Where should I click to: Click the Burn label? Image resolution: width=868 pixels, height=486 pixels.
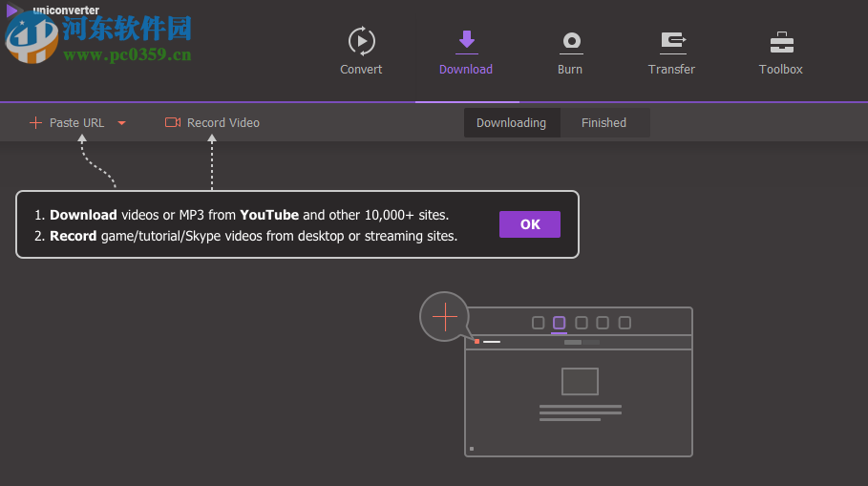click(x=570, y=69)
